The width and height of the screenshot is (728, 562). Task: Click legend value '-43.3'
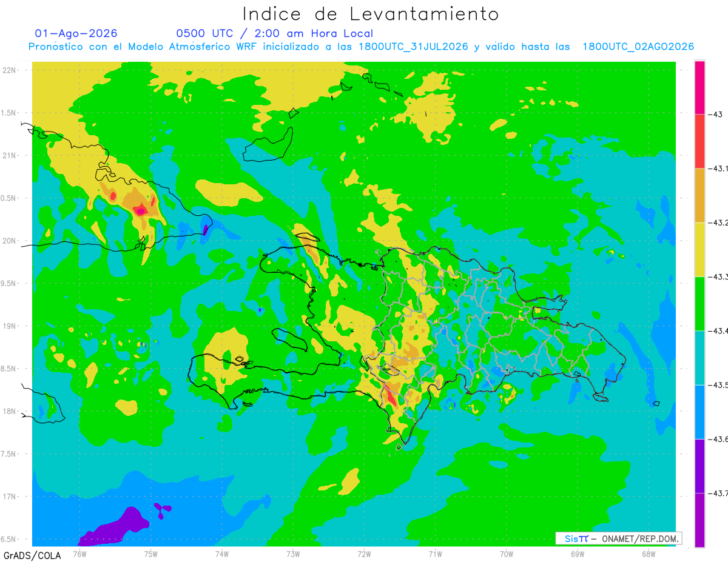point(718,277)
